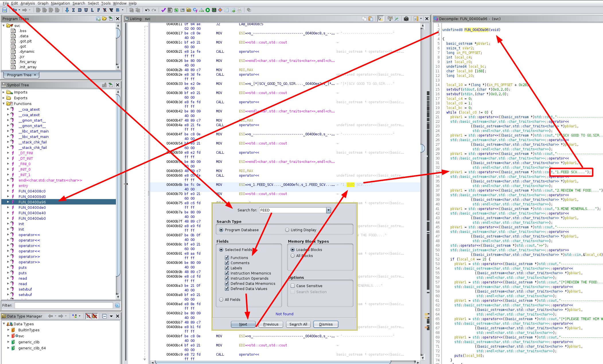Open the memory map chip icon
Screen dimensions: 603x364
[x=214, y=10]
